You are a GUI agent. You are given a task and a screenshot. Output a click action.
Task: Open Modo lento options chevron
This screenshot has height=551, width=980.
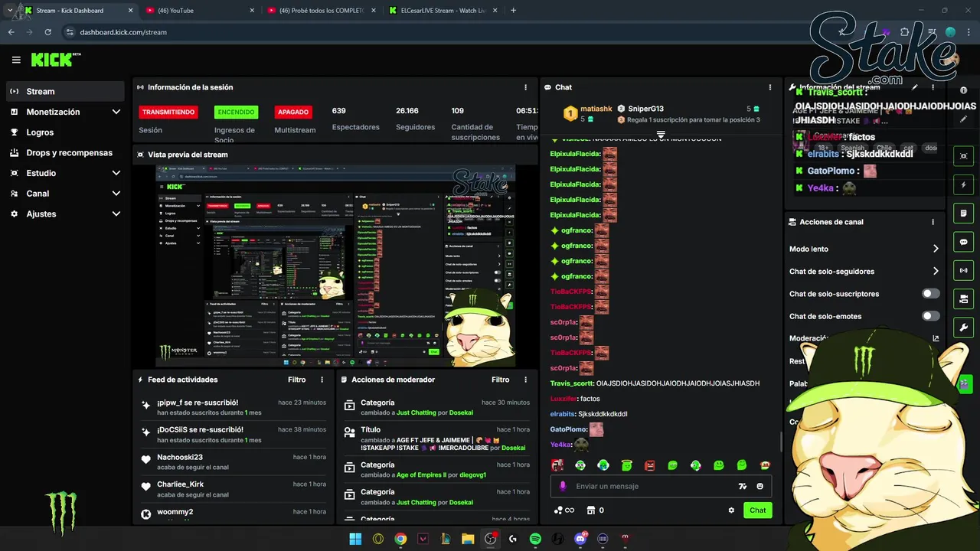(936, 249)
